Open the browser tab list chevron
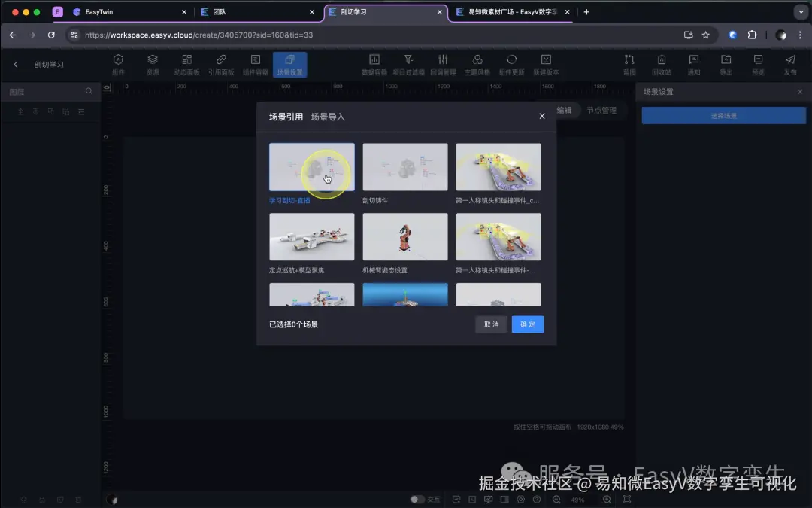This screenshot has width=812, height=508. (801, 11)
